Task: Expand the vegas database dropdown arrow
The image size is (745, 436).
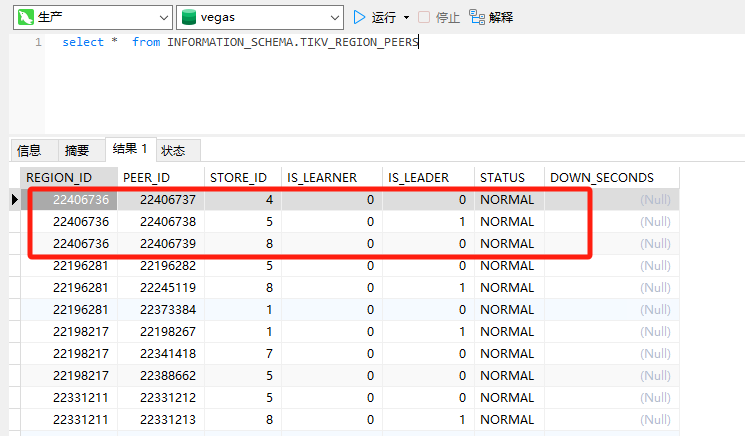Action: tap(335, 18)
